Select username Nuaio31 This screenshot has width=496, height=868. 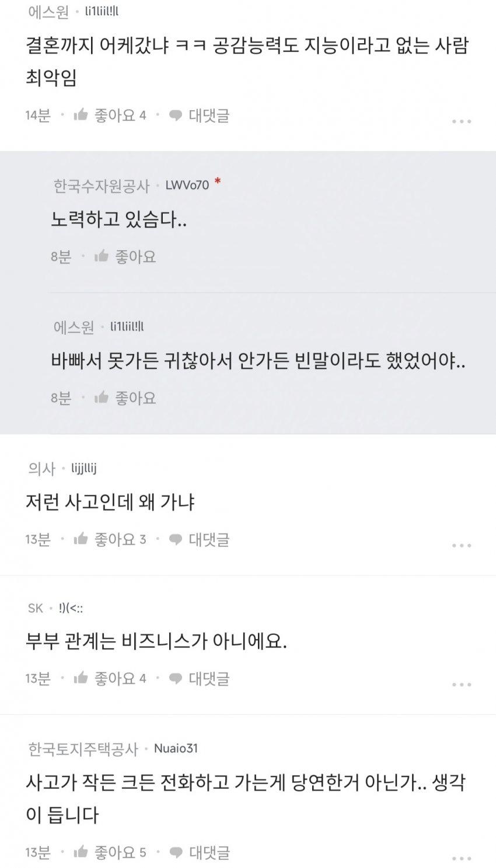(180, 748)
